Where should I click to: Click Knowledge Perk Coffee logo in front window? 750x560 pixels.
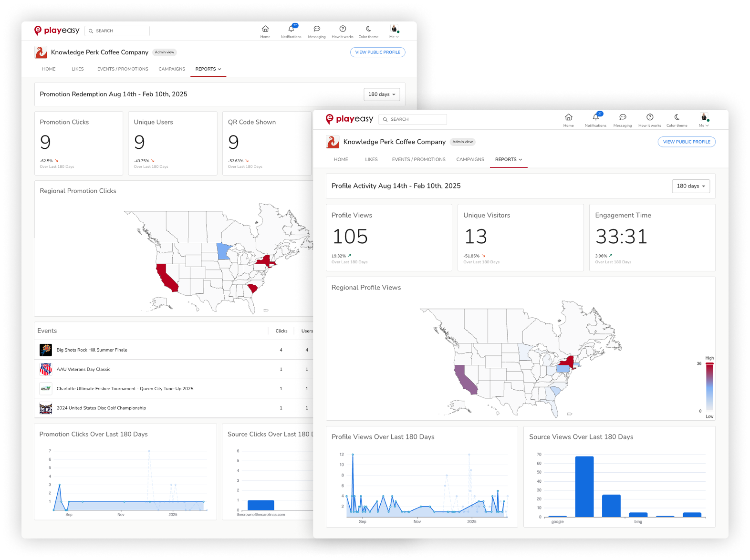coord(333,142)
